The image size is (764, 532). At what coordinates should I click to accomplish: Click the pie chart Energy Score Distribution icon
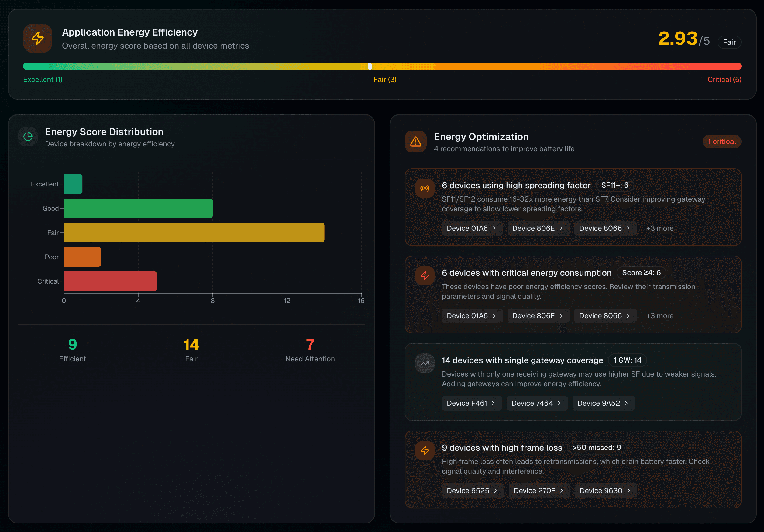click(28, 137)
